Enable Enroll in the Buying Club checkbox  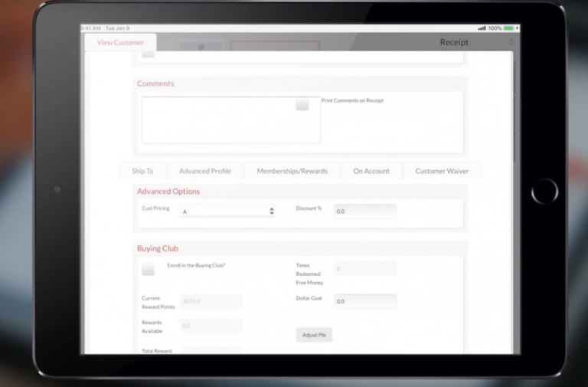[x=148, y=269]
